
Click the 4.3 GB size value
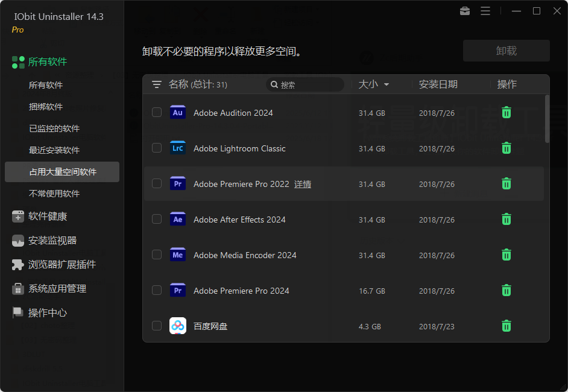370,326
